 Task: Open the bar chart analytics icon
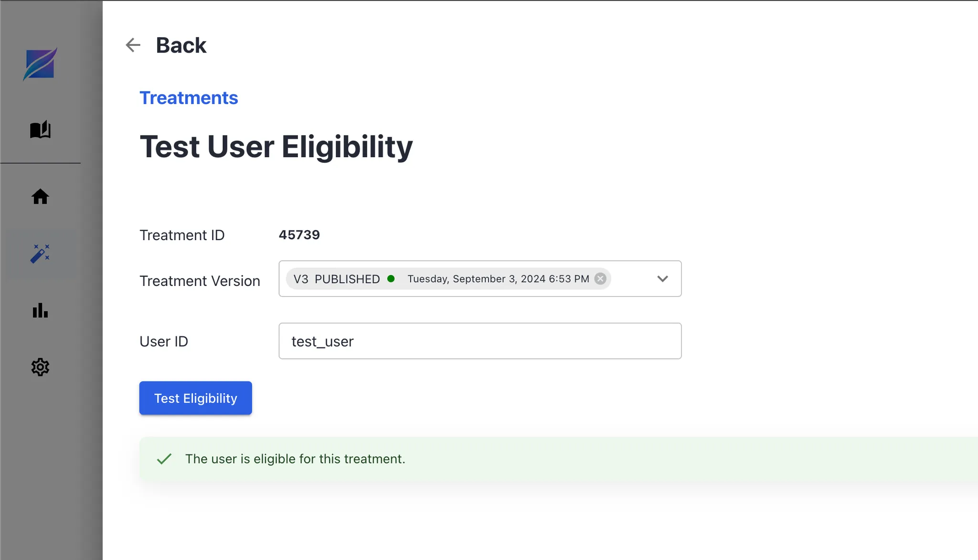point(40,310)
